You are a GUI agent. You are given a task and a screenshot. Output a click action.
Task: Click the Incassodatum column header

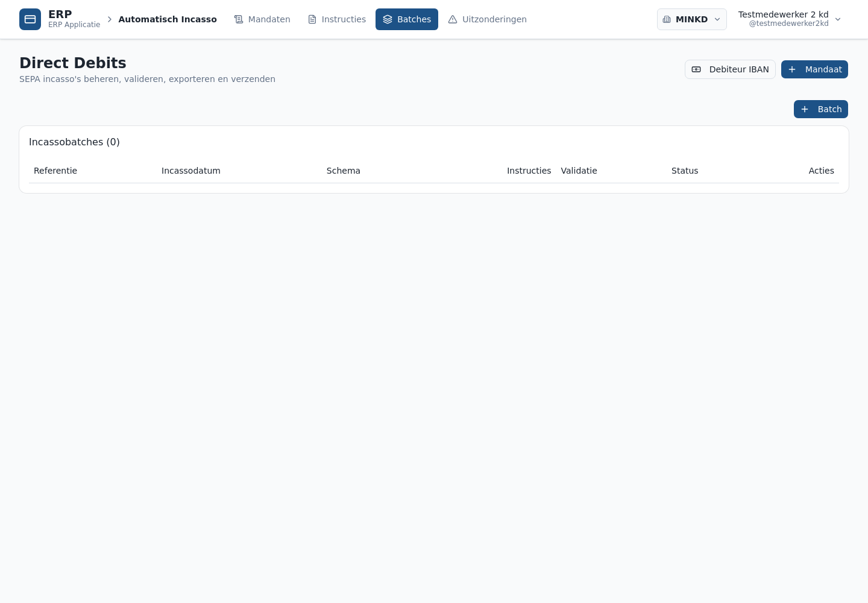pos(191,171)
